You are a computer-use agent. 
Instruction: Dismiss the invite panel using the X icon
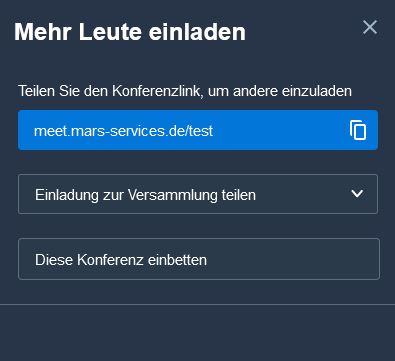[x=370, y=27]
